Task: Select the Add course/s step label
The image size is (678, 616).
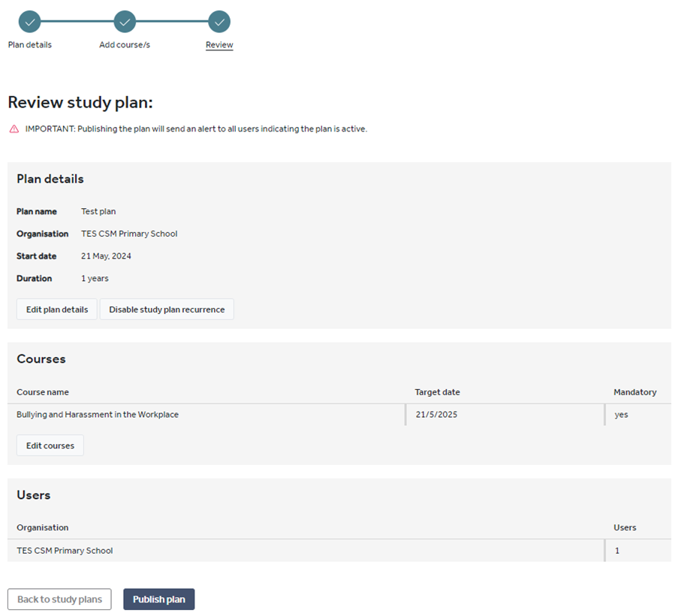Action: click(125, 45)
